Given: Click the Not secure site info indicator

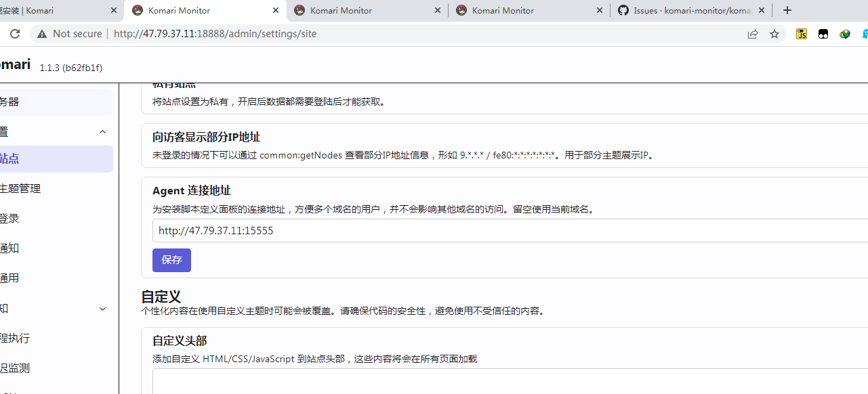Looking at the screenshot, I should 70,34.
